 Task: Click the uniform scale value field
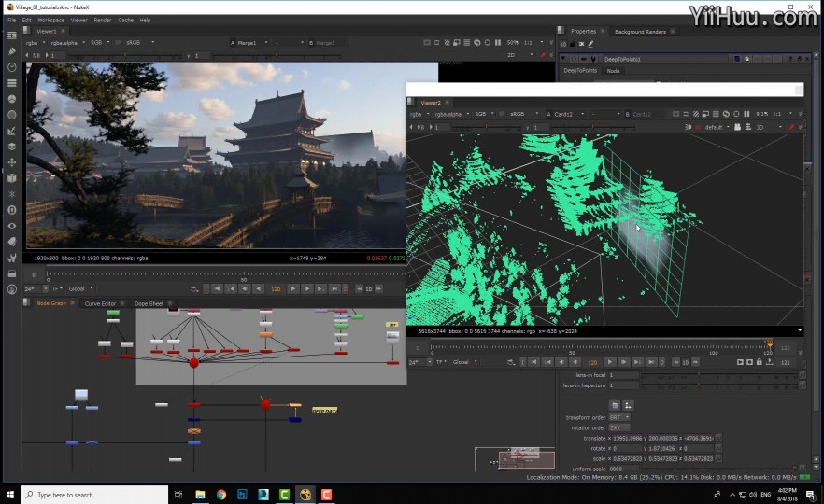623,469
